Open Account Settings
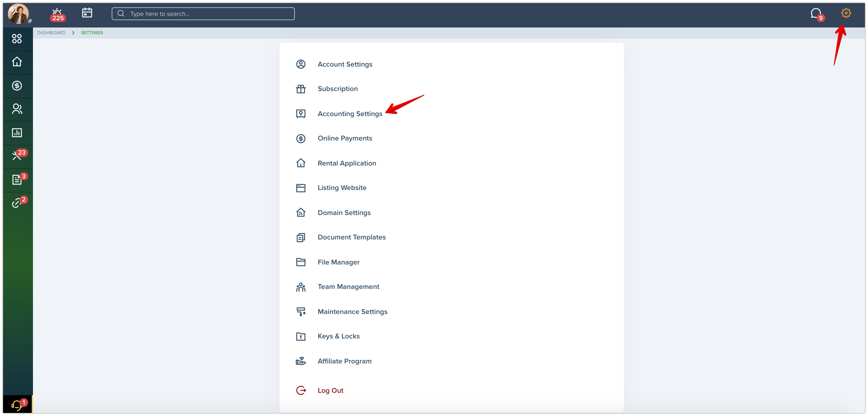 coord(345,64)
